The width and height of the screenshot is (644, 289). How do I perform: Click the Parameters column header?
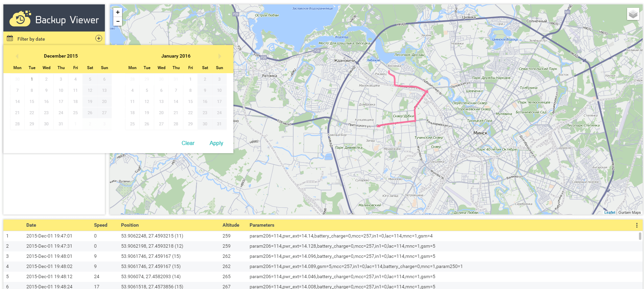[262, 225]
